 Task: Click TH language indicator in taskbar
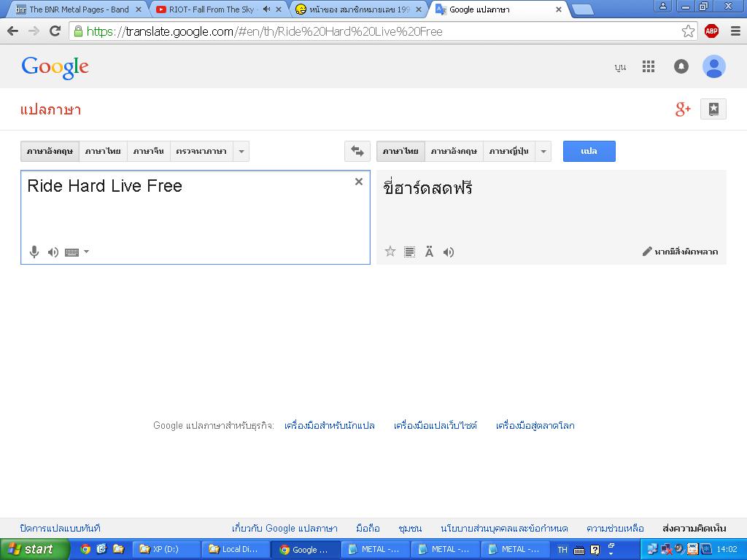click(x=562, y=550)
